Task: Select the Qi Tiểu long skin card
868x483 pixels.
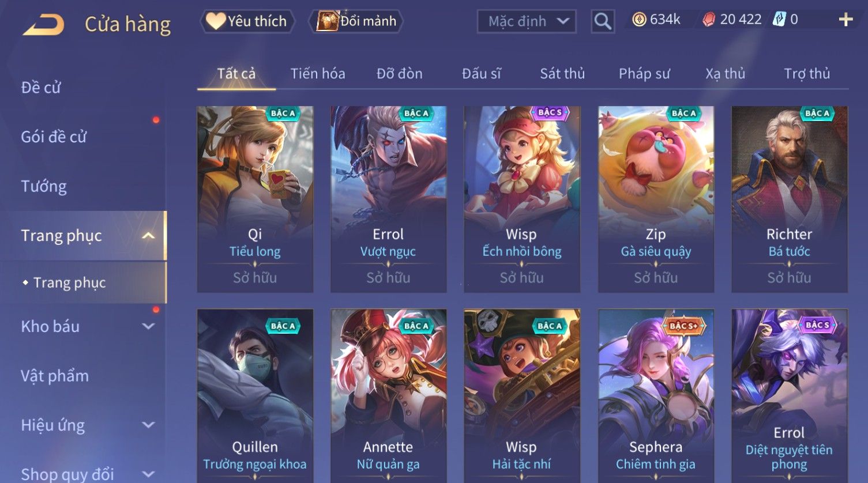Action: pos(255,199)
